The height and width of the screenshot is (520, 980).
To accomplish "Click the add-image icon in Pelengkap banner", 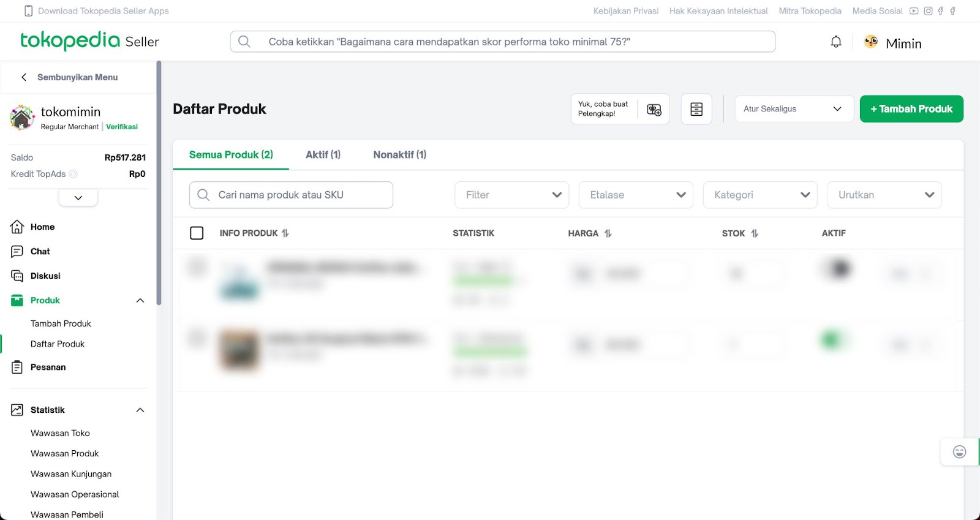I will coord(654,109).
